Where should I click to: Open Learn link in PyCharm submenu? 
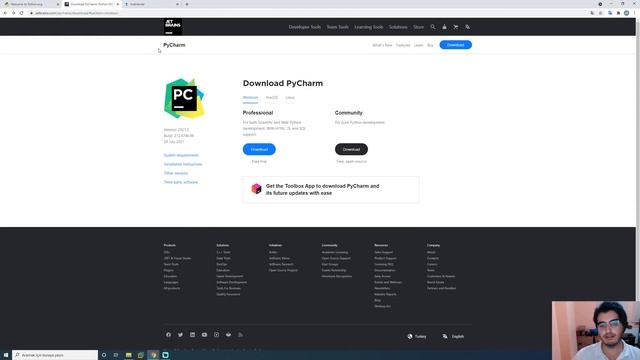point(418,45)
